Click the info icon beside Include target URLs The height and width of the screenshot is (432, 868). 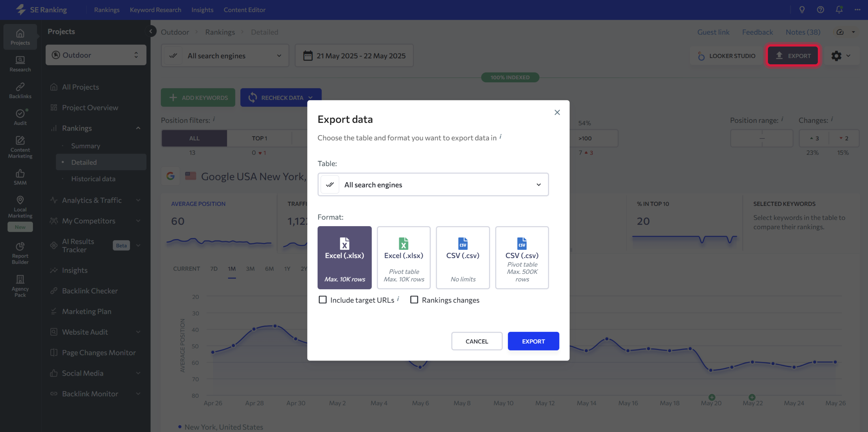398,299
